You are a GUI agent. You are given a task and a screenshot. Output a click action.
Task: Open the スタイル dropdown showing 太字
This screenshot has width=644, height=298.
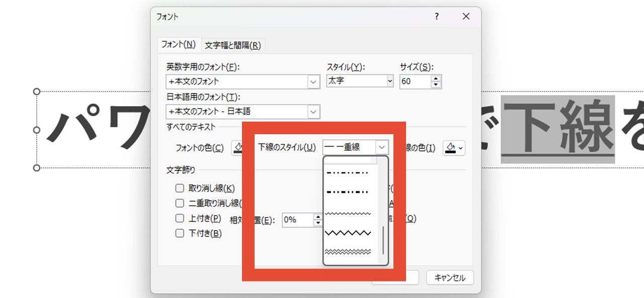pos(389,81)
